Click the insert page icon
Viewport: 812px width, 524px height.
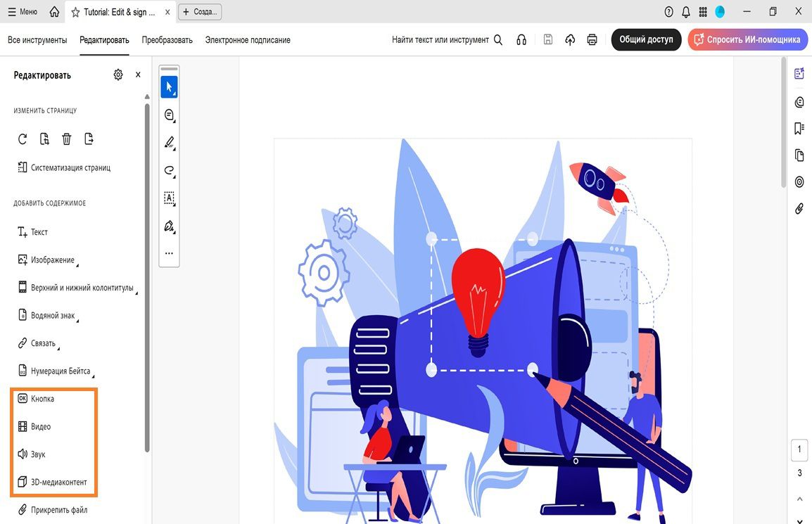point(44,139)
